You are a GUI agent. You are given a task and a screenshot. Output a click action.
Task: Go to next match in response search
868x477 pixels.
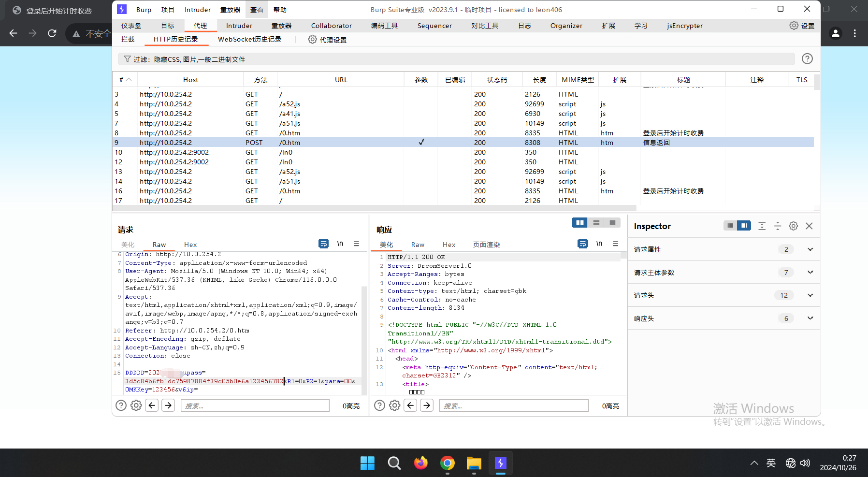427,405
